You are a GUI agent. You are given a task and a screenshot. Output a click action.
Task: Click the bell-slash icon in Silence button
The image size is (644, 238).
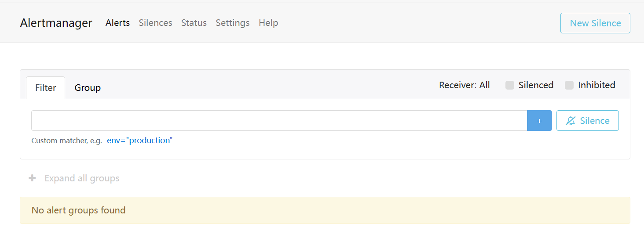tap(571, 121)
